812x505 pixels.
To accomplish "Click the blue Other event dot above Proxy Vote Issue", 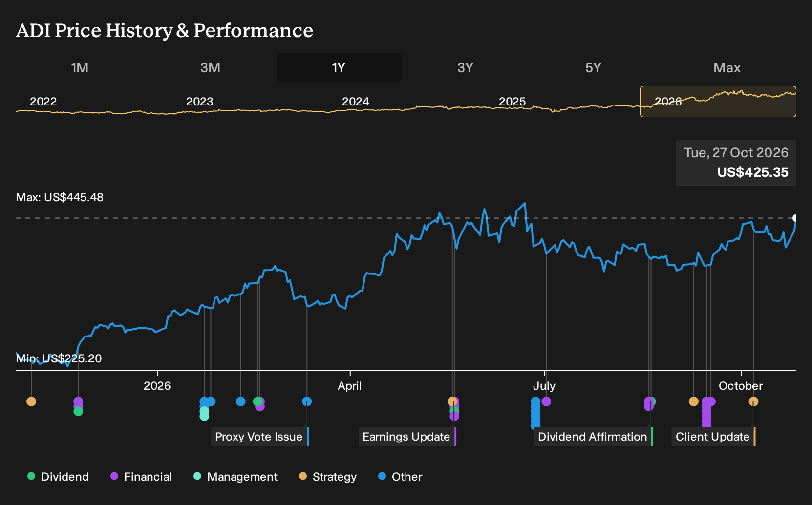I will click(x=307, y=401).
